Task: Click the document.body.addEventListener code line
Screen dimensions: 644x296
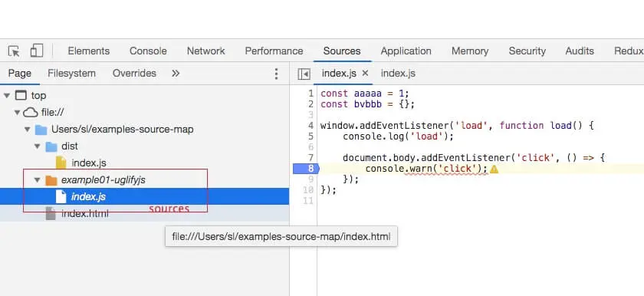Action: (x=474, y=158)
